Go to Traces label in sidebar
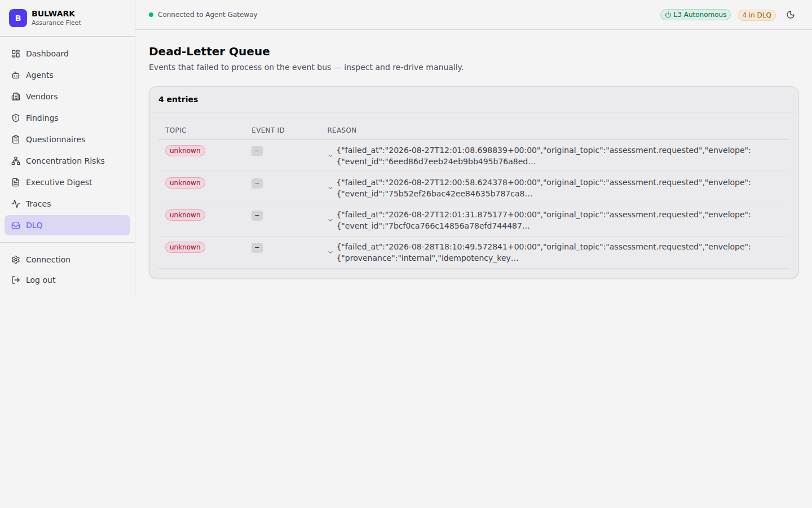 tap(38, 204)
